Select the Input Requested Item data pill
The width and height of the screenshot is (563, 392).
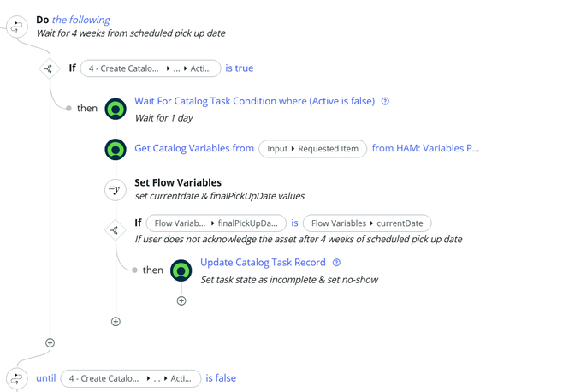[x=312, y=149]
